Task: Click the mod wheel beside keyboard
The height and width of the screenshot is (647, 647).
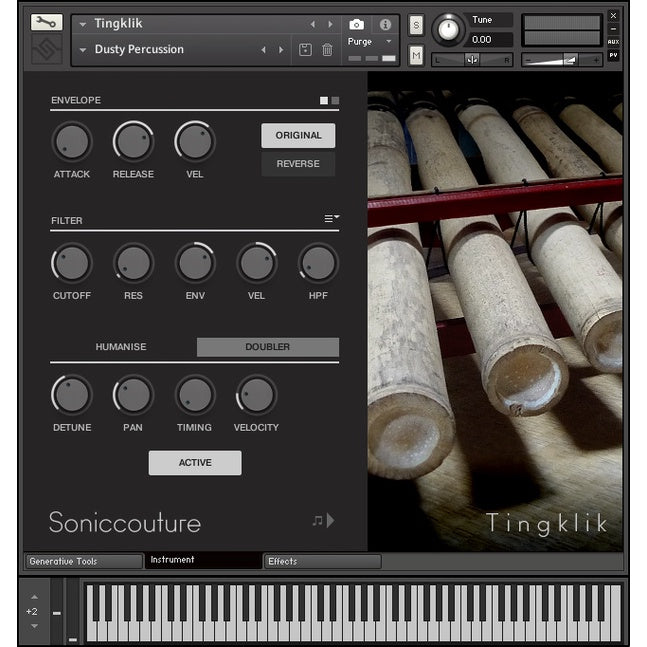Action: [x=73, y=611]
